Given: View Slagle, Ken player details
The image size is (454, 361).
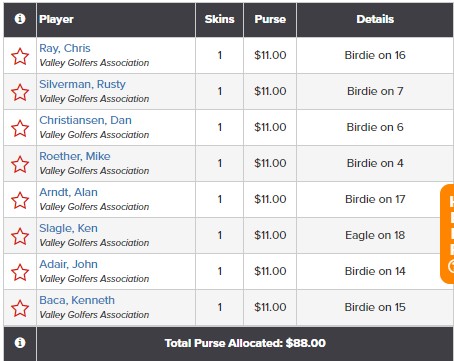Looking at the screenshot, I should coord(68,228).
